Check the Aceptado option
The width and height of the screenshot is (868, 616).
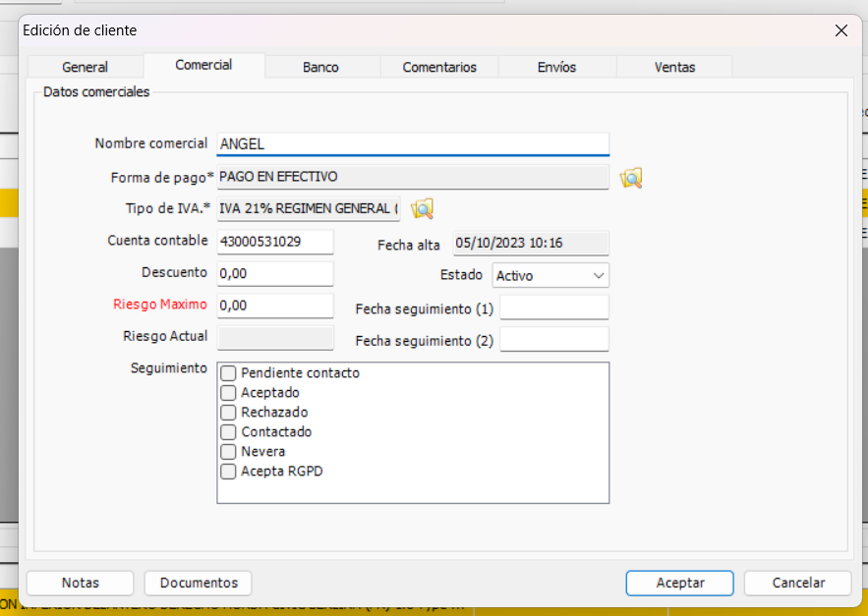coord(226,393)
